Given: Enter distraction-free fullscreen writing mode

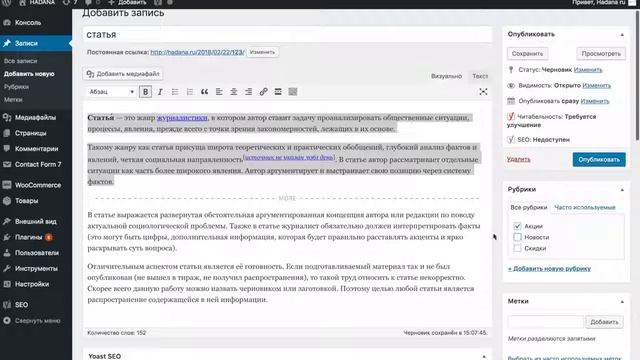Looking at the screenshot, I should [x=483, y=92].
